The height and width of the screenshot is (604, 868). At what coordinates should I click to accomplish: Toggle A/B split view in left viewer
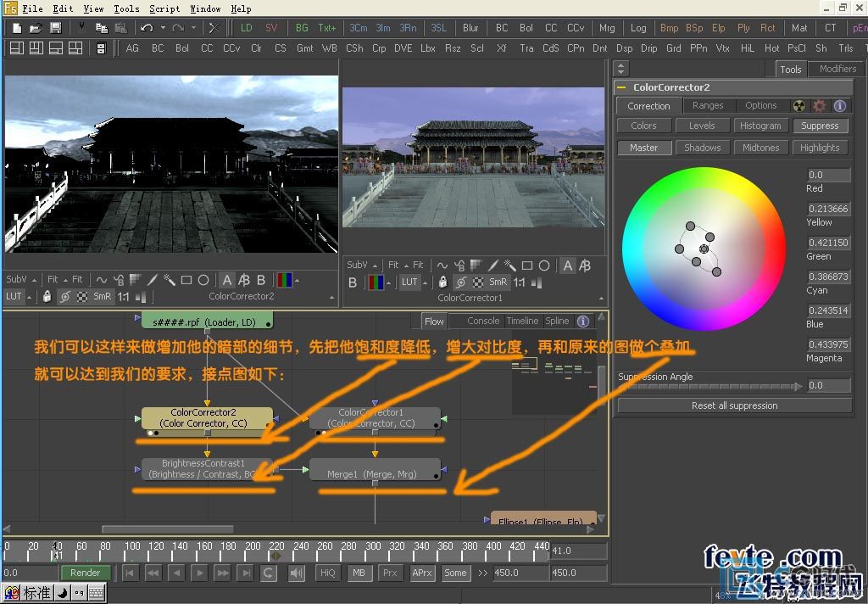click(x=243, y=280)
